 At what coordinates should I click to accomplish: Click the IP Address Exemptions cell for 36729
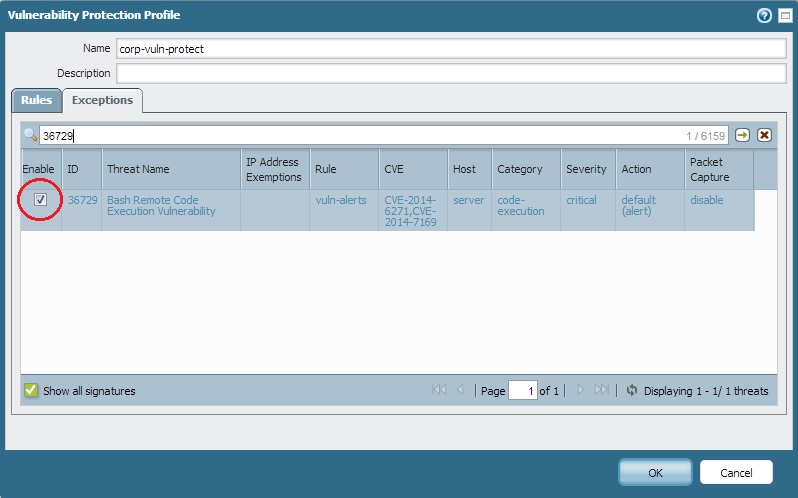point(275,210)
